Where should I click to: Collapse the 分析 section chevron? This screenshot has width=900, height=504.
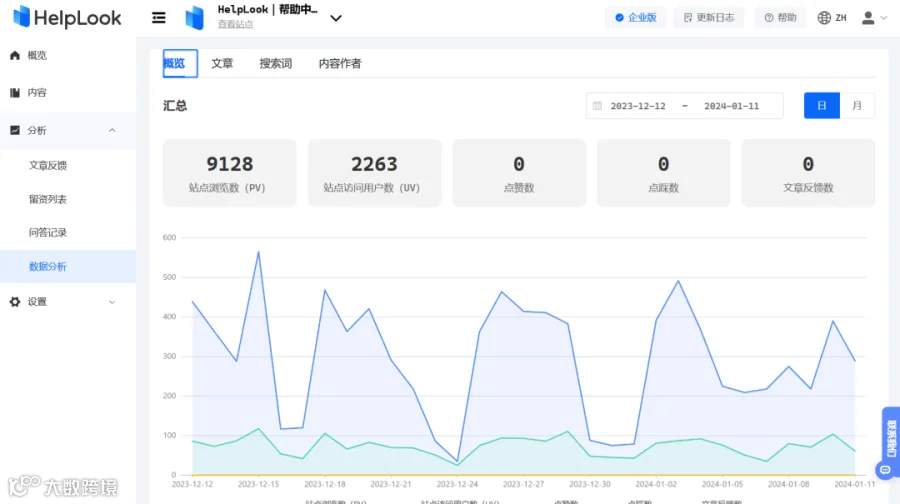[112, 130]
